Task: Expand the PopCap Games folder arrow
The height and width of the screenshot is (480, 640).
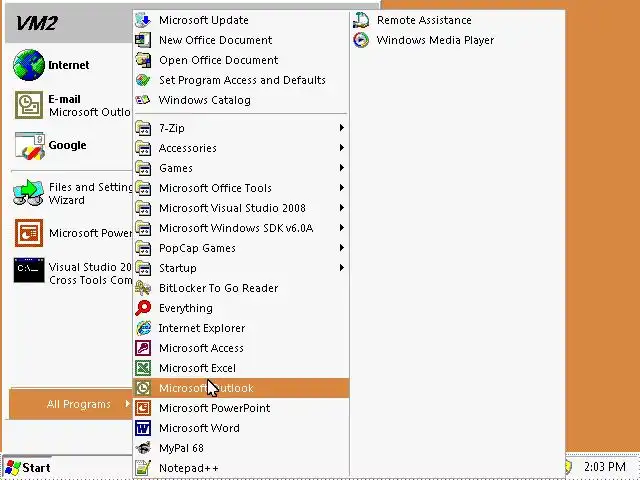Action: point(341,248)
